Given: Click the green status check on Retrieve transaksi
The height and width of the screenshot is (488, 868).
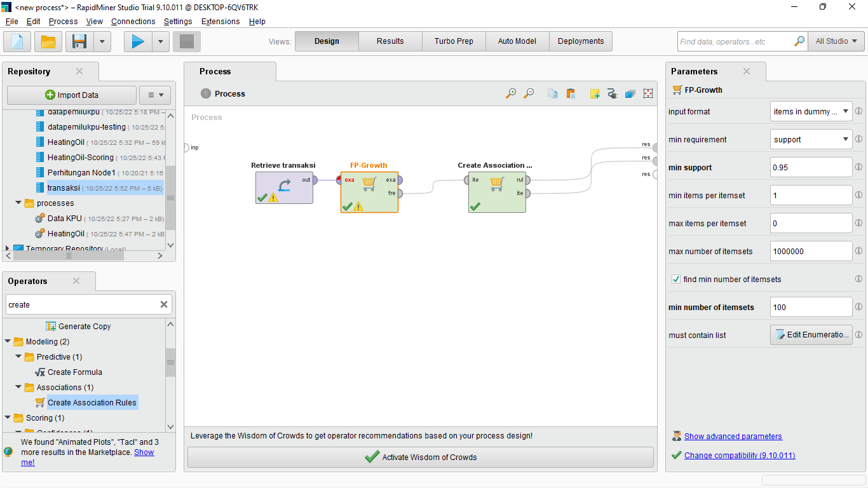Looking at the screenshot, I should [x=263, y=198].
